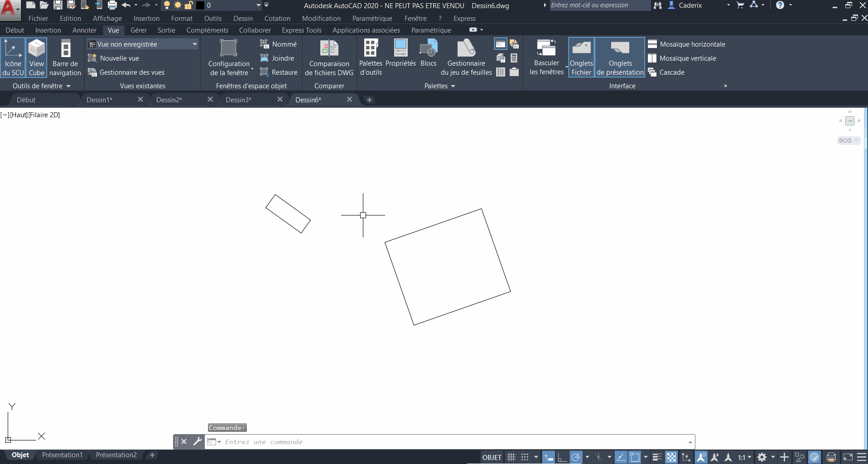
Task: Launch Comparaison de fichiers DWG
Action: 329,57
